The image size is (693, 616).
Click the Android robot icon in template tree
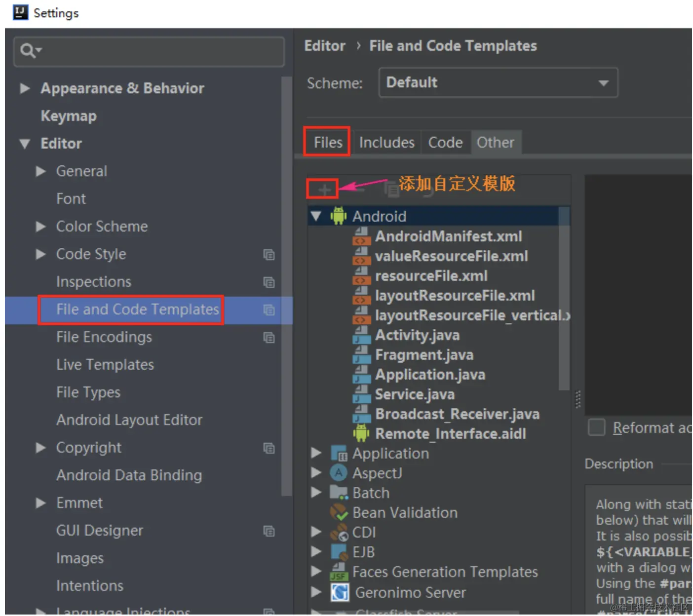(338, 216)
